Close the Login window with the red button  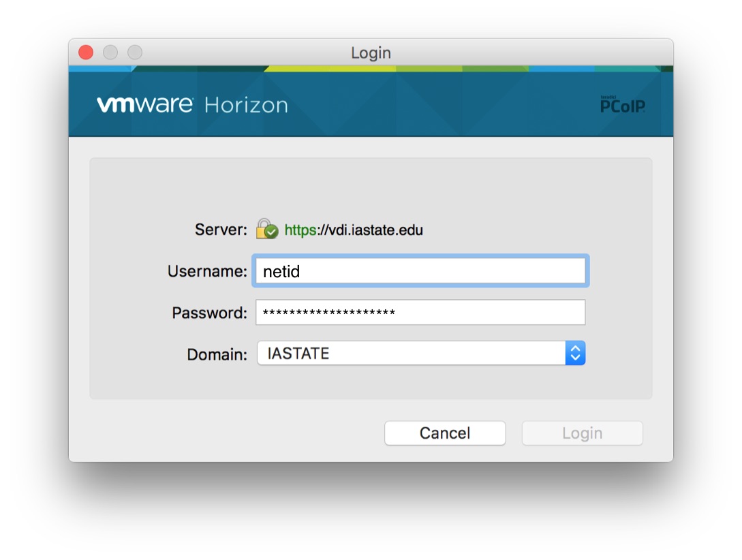tap(86, 52)
